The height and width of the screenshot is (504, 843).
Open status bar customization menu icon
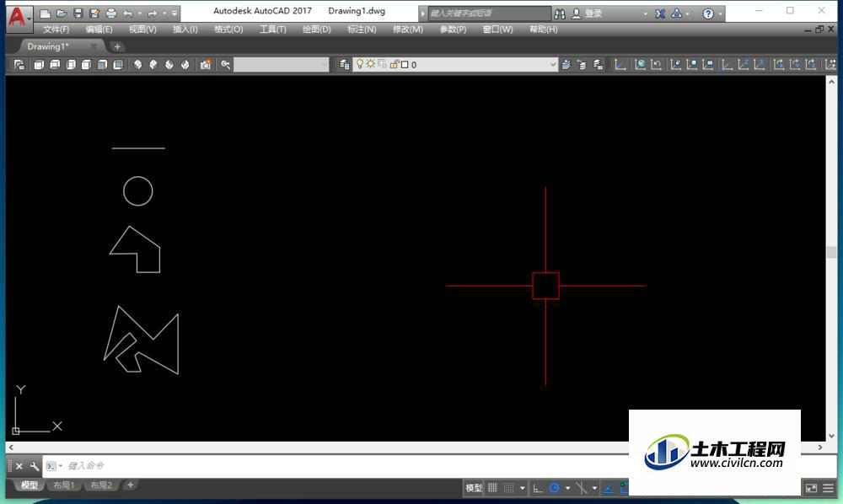pos(828,488)
